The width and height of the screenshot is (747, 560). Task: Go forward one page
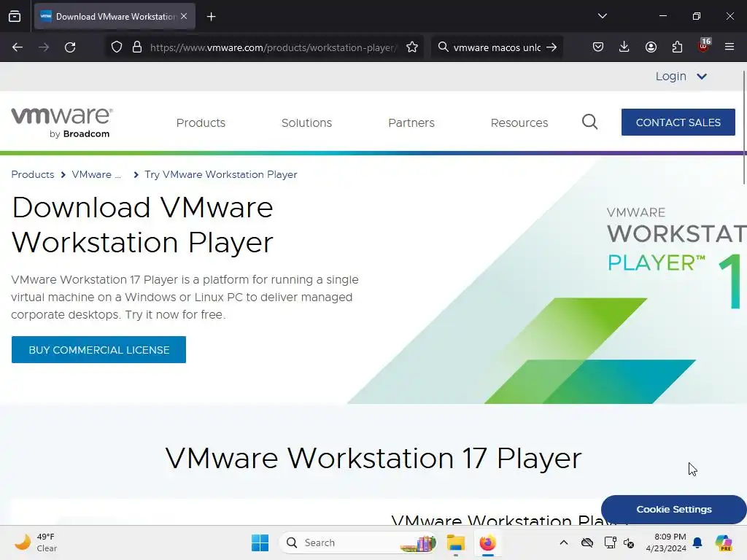pyautogui.click(x=44, y=47)
